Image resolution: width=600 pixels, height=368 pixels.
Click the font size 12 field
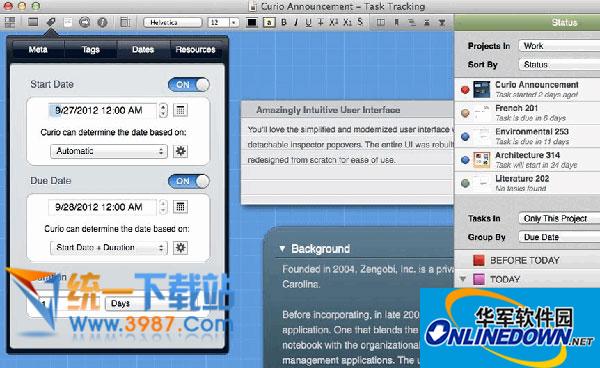(219, 23)
